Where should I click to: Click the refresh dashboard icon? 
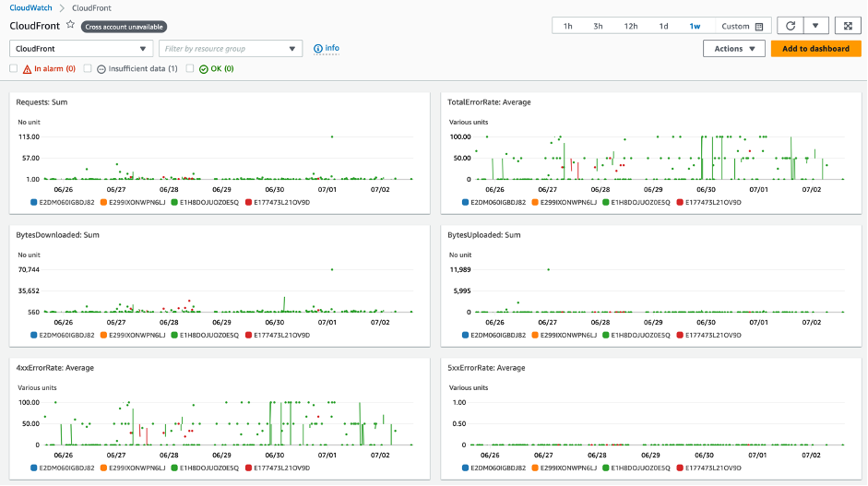(x=790, y=26)
